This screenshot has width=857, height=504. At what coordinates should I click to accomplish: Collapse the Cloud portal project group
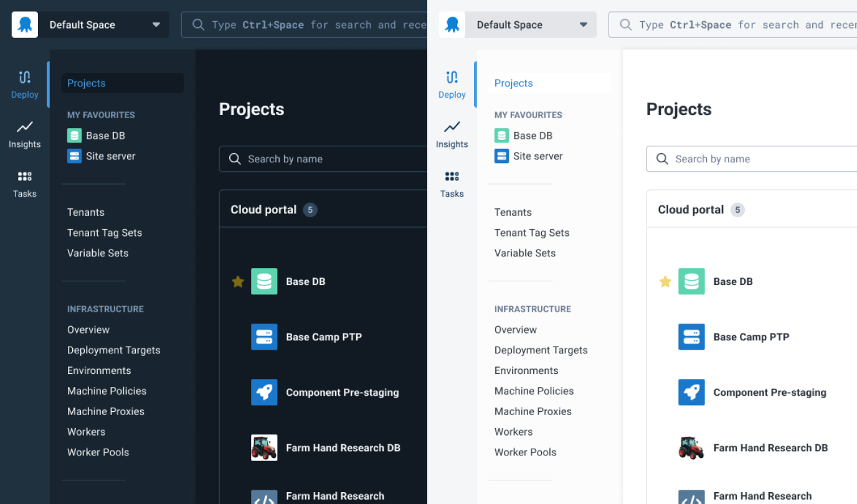[x=263, y=209]
